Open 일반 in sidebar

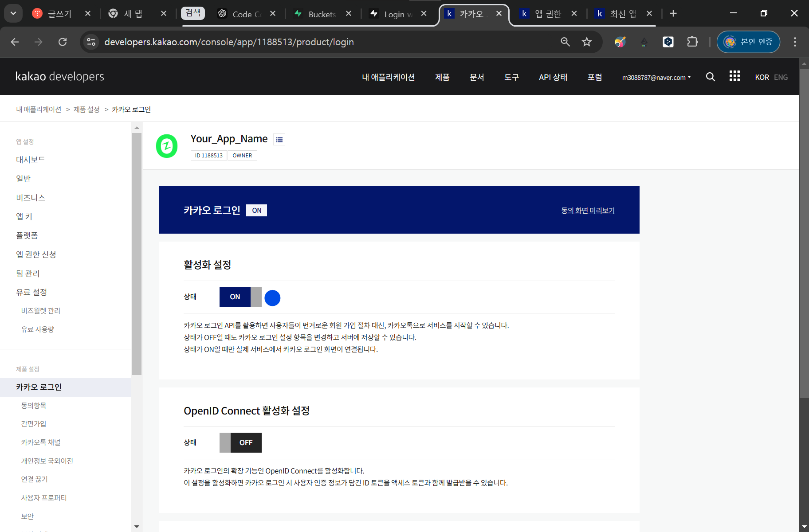23,179
